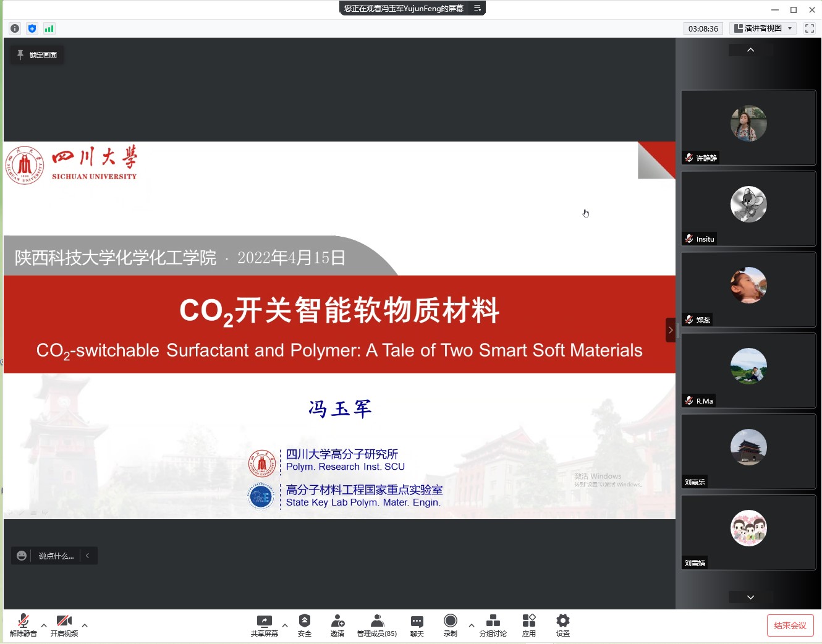This screenshot has height=644, width=822.
Task: Turn on camera with 开启视频
Action: pyautogui.click(x=64, y=625)
